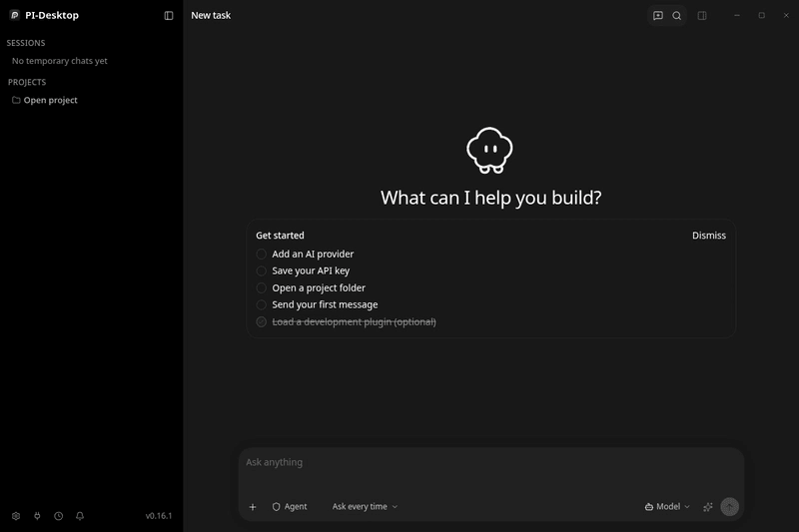The image size is (799, 532).
Task: Click Open project in sidebar
Action: pos(51,100)
